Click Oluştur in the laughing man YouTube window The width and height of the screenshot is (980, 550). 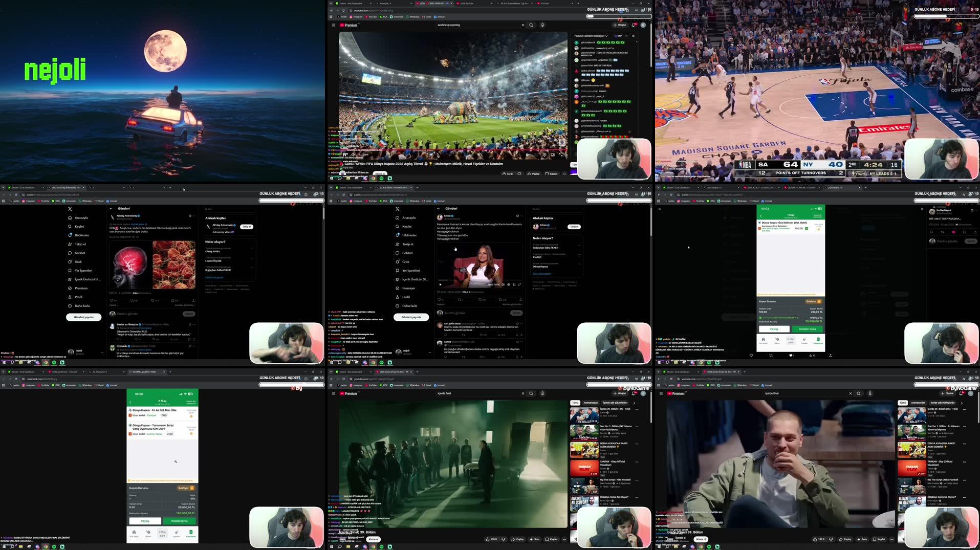point(947,393)
